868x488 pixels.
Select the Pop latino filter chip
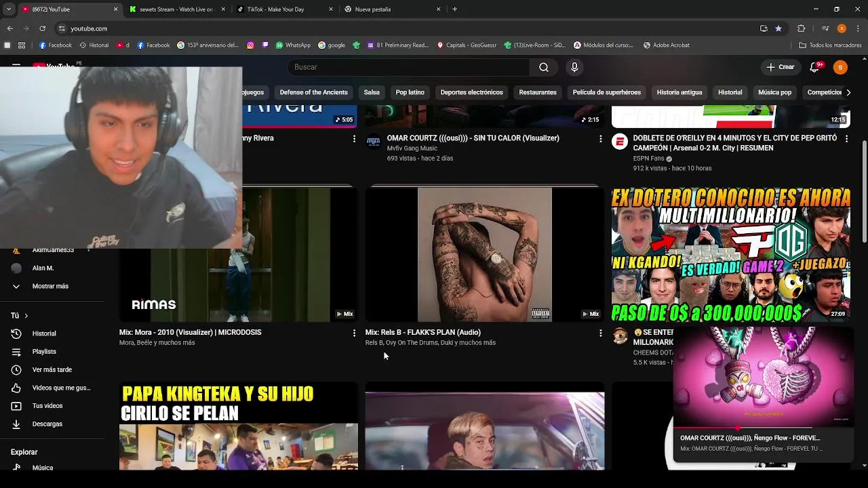(410, 92)
